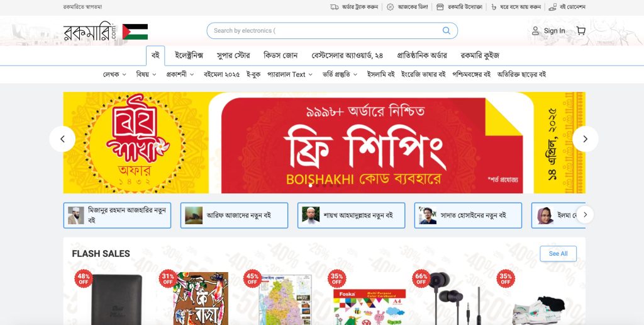Show the next banner slide
Image resolution: width=644 pixels, height=325 pixels.
(586, 139)
